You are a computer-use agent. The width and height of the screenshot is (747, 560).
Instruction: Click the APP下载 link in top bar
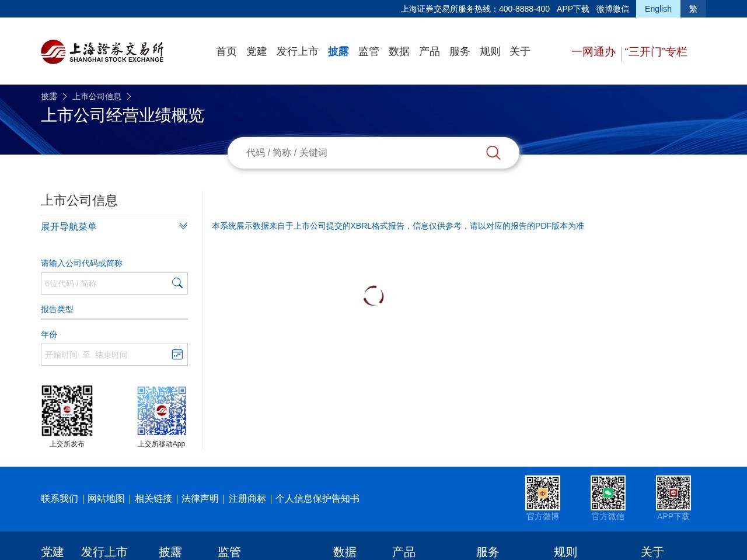(x=573, y=9)
